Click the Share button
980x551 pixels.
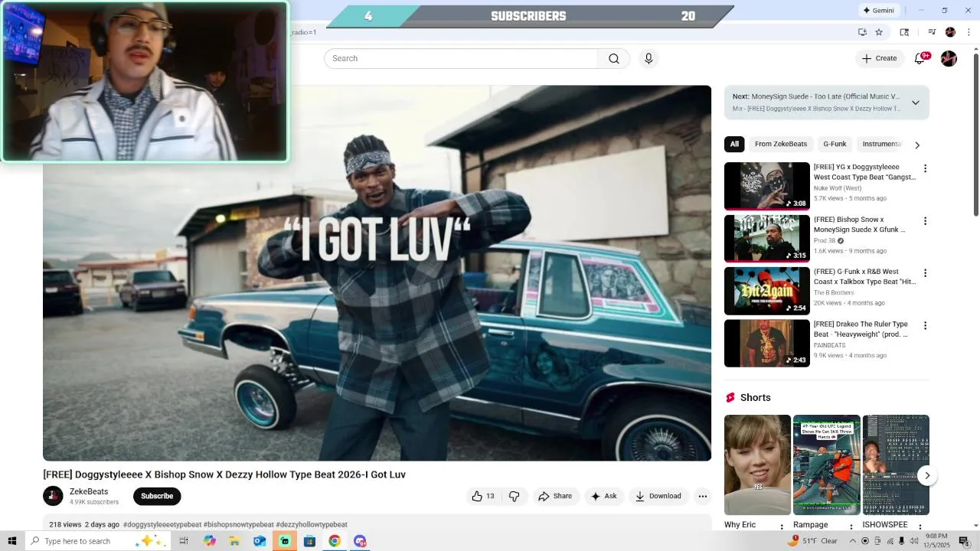pos(555,496)
